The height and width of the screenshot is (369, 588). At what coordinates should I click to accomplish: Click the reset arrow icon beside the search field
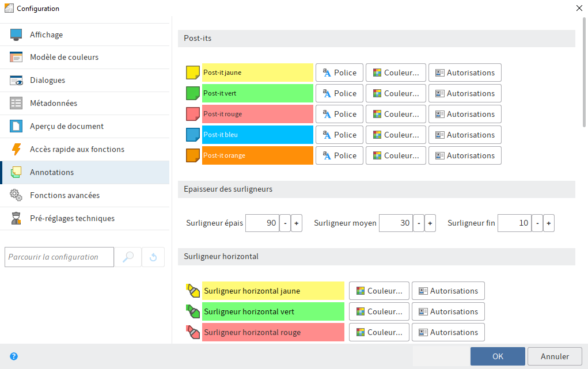(153, 257)
